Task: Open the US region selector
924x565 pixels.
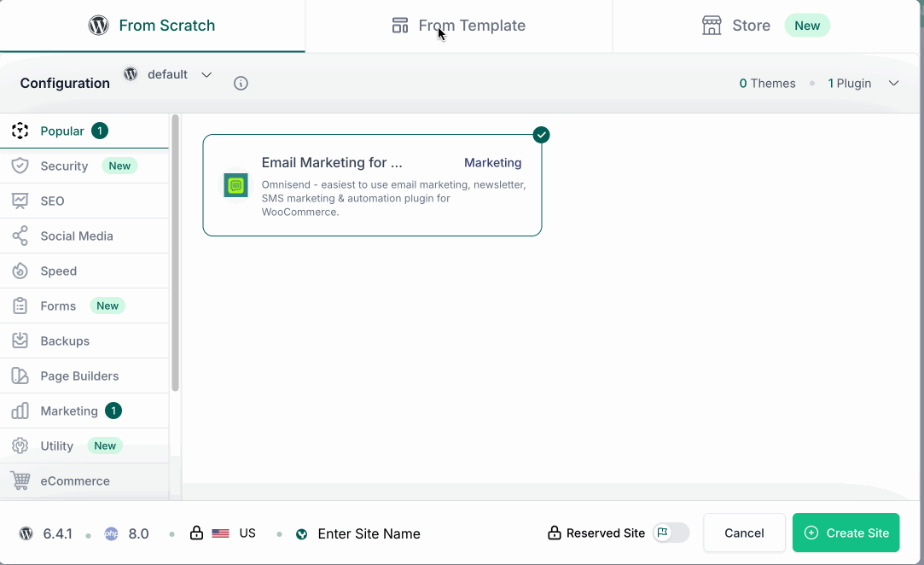Action: [x=234, y=533]
